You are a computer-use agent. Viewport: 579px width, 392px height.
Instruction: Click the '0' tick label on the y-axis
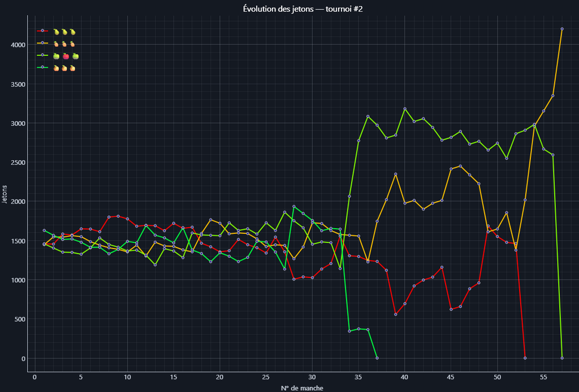[23, 359]
